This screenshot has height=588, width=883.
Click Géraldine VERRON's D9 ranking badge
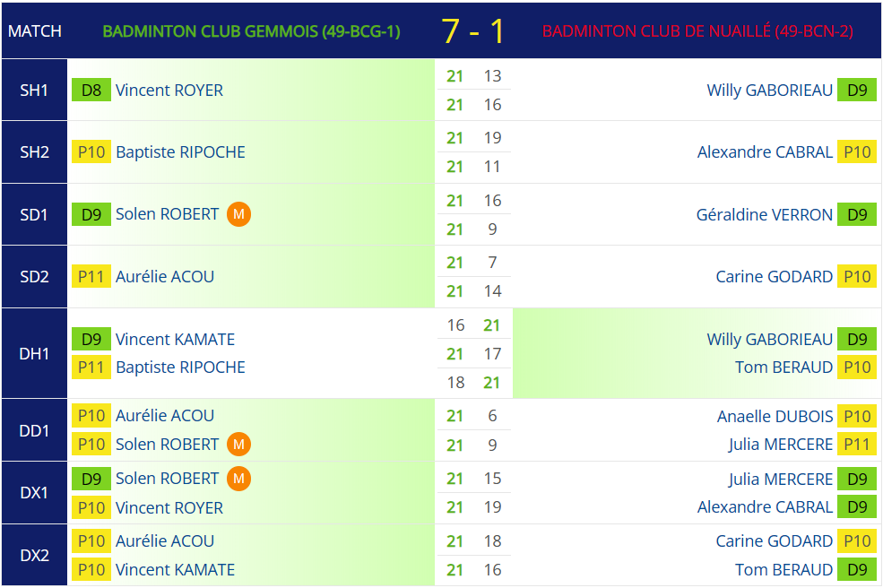pyautogui.click(x=856, y=214)
